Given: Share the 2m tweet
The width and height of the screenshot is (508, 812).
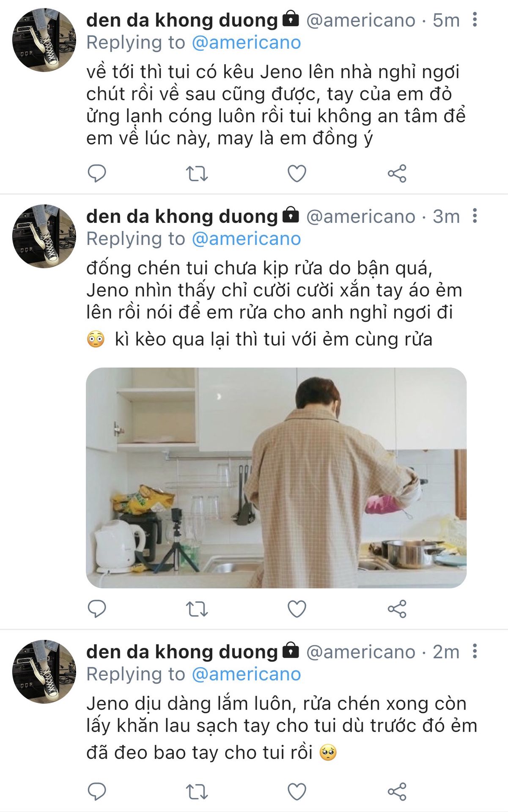Looking at the screenshot, I should [x=397, y=792].
